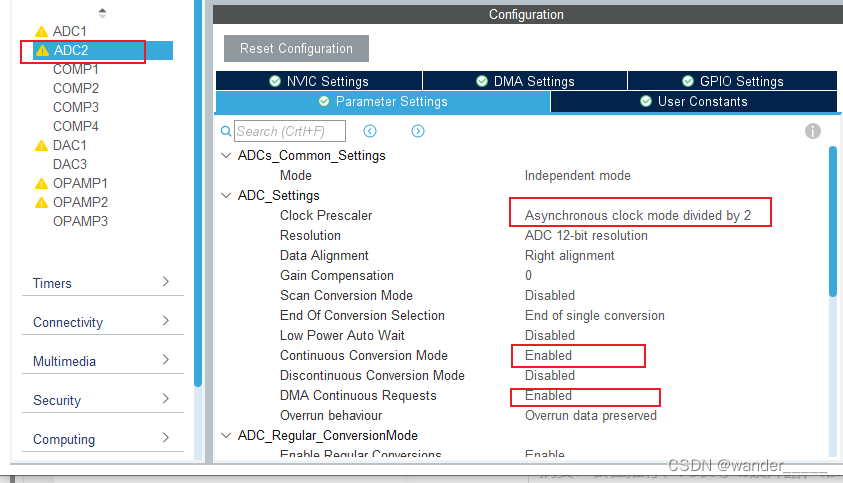843x483 pixels.
Task: Click the parameter list vertical scrollbar
Action: coord(833,222)
